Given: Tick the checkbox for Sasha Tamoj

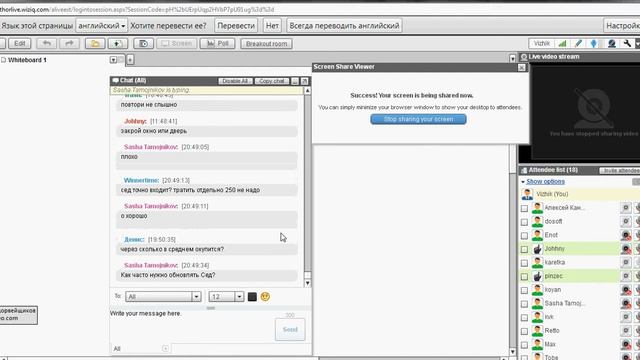Looking at the screenshot, I should coord(524,304).
